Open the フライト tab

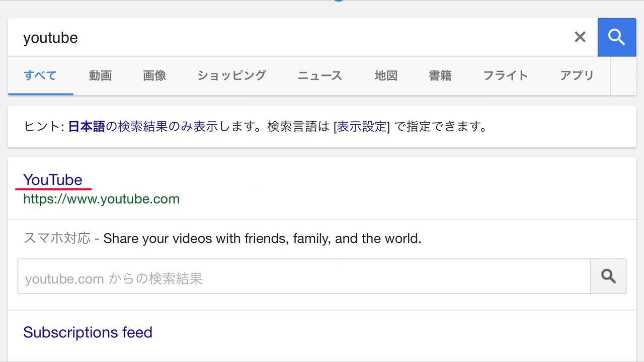[x=505, y=75]
